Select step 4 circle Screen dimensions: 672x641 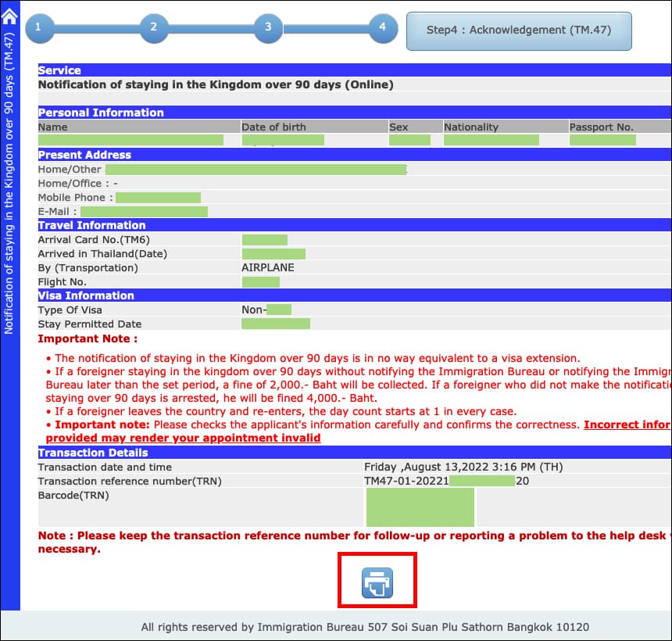coord(383,28)
